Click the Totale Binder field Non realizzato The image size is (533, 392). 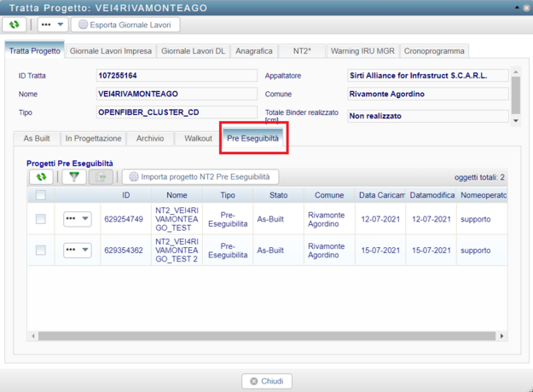point(428,116)
